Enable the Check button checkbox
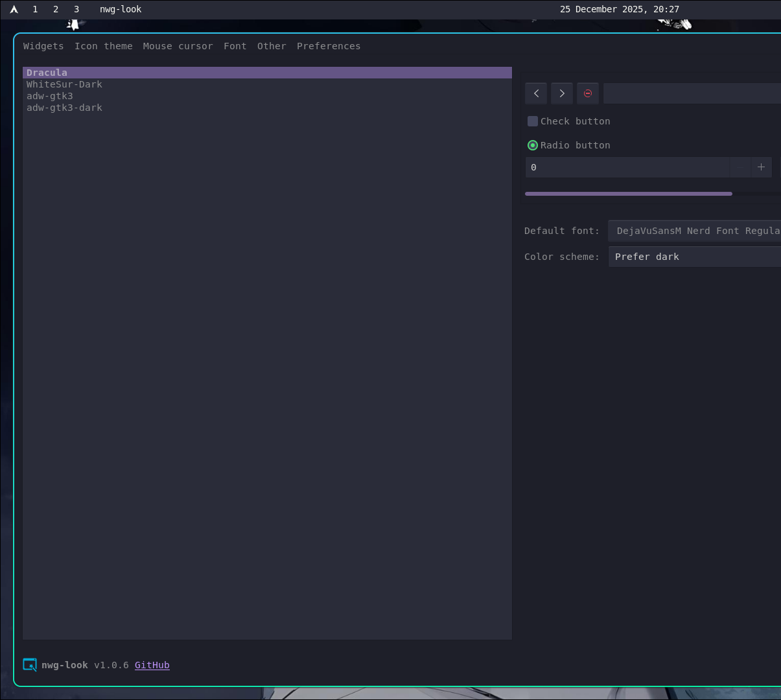Screen dimensions: 781x700 [x=533, y=121]
